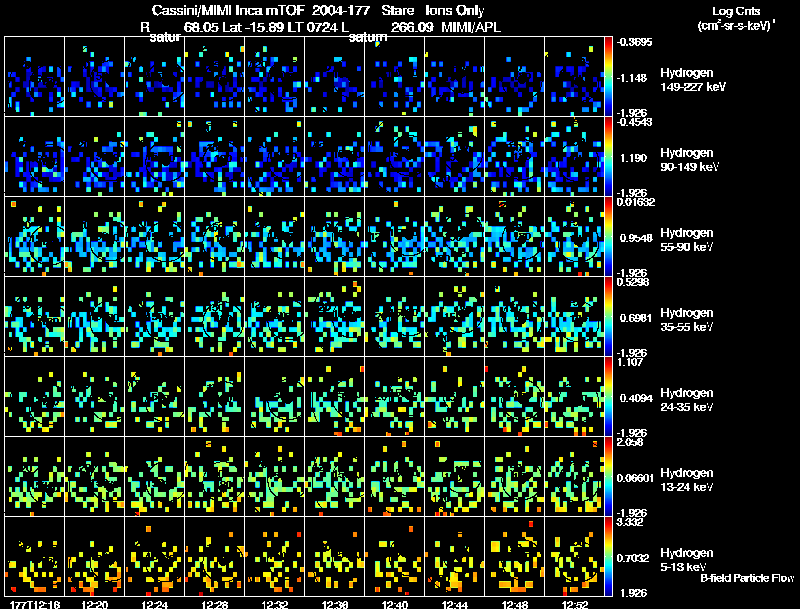Click the colorbar value '3.332'
The image size is (800, 609).
click(630, 523)
